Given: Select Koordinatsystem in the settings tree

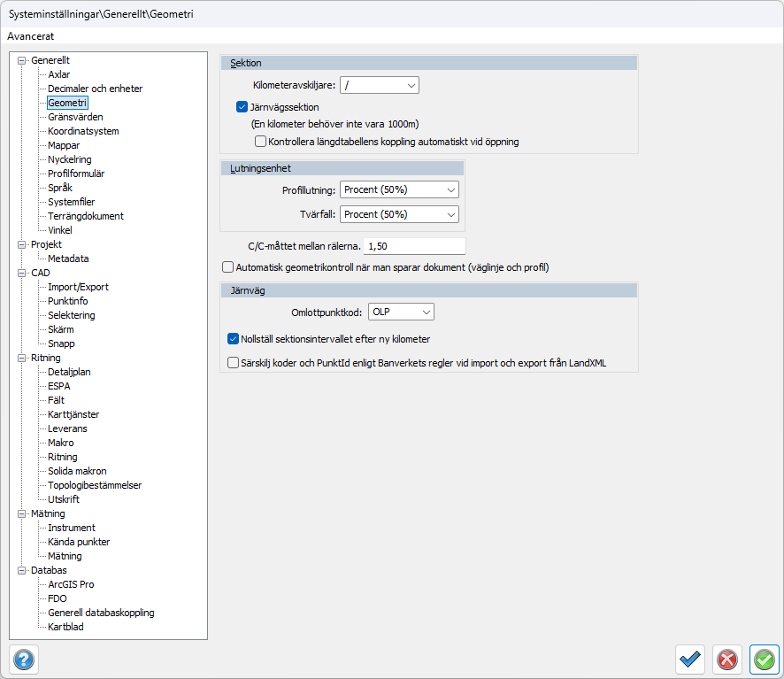Looking at the screenshot, I should (x=83, y=131).
